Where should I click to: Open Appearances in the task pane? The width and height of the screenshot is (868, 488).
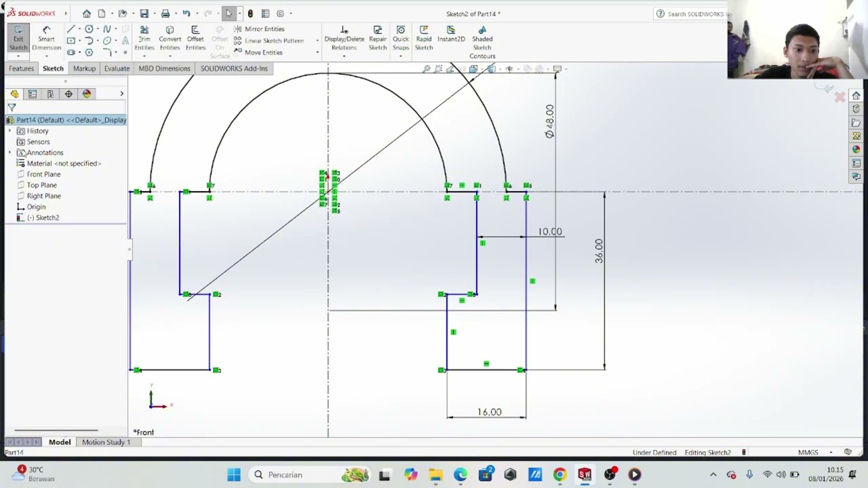pos(856,149)
